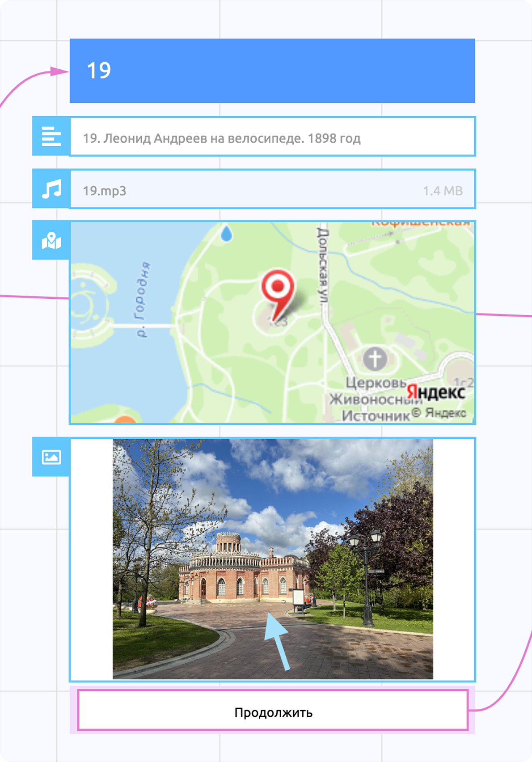Viewport: 532px width, 762px height.
Task: Click the Яндекс logo on the map
Action: (x=436, y=392)
